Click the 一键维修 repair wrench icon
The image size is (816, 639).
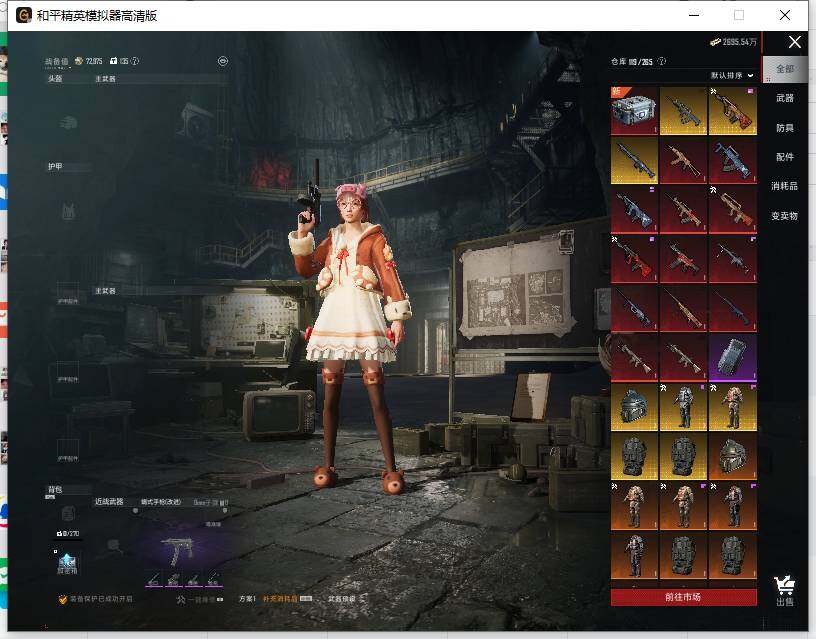pos(182,599)
